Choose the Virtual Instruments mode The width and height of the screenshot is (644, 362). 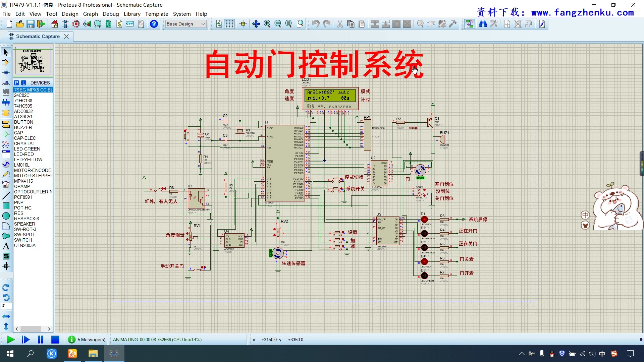(x=6, y=184)
